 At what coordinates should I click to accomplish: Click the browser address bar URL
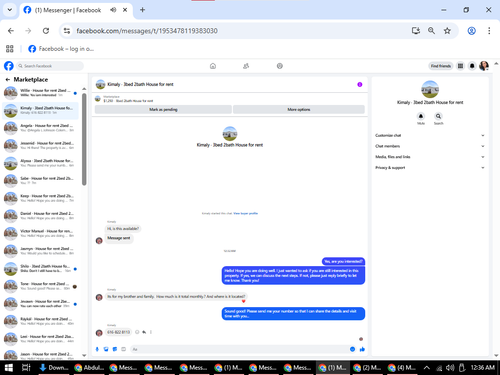[147, 31]
